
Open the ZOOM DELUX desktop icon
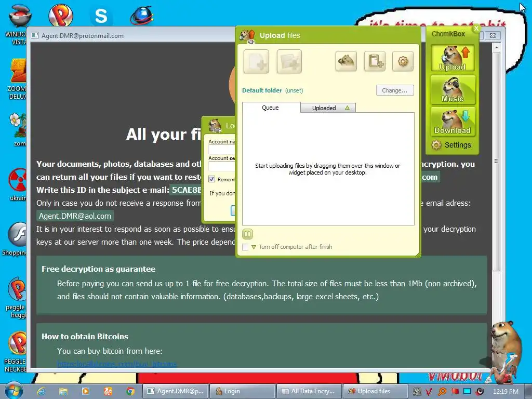17,79
